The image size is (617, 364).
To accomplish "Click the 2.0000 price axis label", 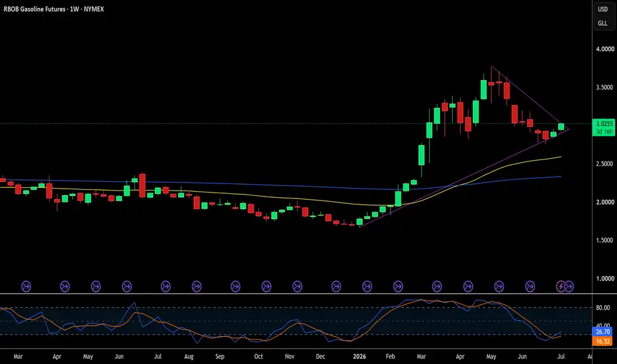I will click(x=605, y=202).
